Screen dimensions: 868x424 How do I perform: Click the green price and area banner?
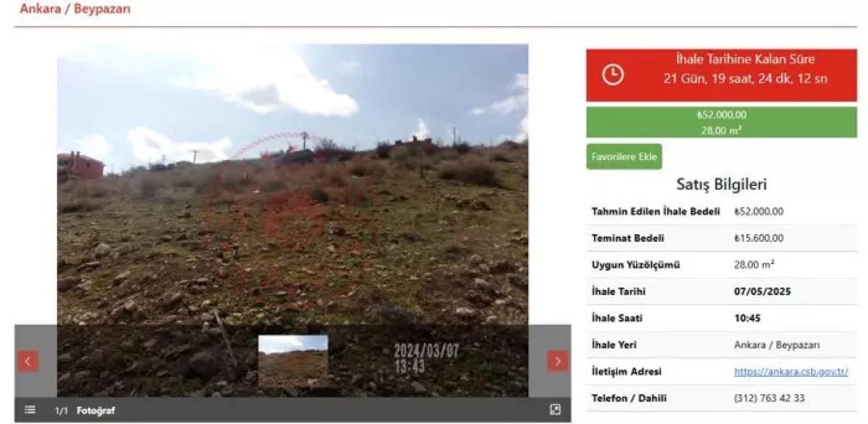click(x=721, y=122)
